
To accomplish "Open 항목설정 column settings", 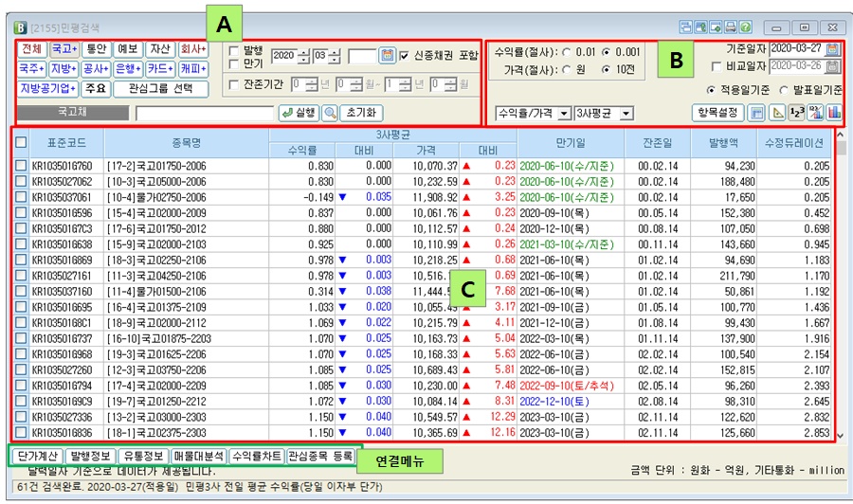I will click(717, 113).
